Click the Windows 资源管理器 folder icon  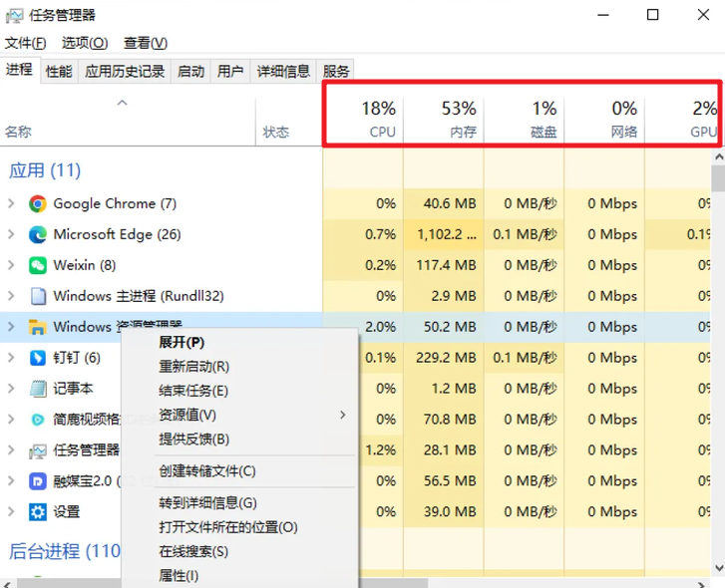click(x=38, y=327)
